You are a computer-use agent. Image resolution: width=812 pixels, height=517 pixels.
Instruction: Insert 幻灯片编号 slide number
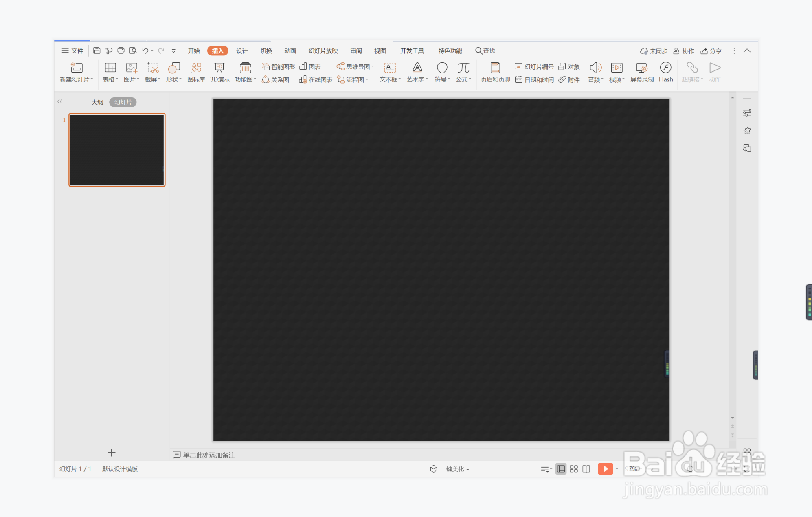click(534, 66)
